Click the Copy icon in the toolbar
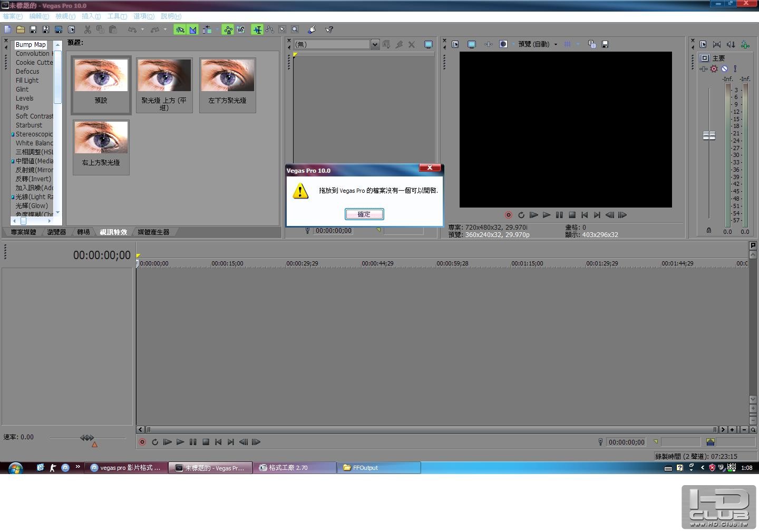Image resolution: width=759 pixels, height=532 pixels. click(x=100, y=29)
